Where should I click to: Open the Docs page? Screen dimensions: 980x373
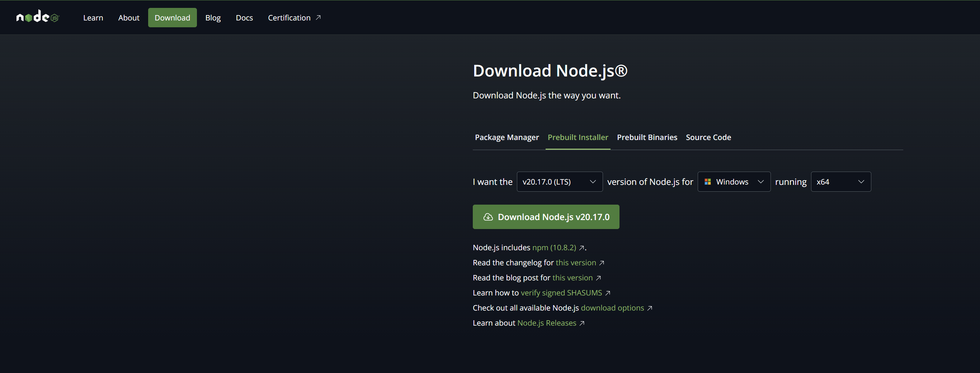pyautogui.click(x=244, y=18)
